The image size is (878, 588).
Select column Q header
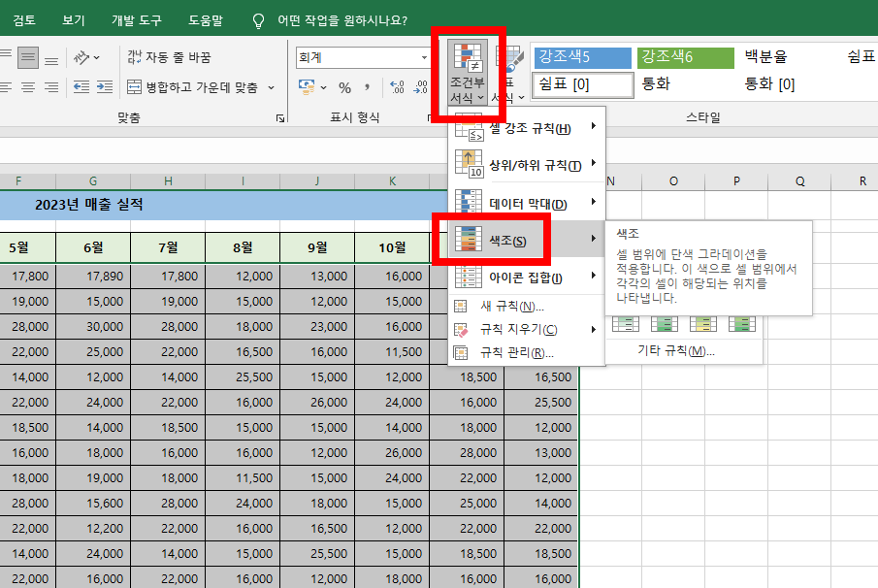coord(799,181)
